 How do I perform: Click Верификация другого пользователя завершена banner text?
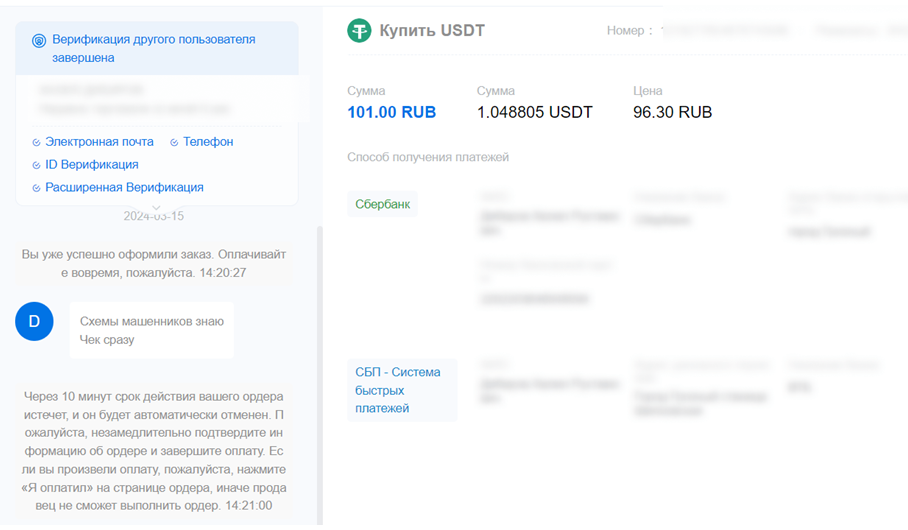point(153,48)
